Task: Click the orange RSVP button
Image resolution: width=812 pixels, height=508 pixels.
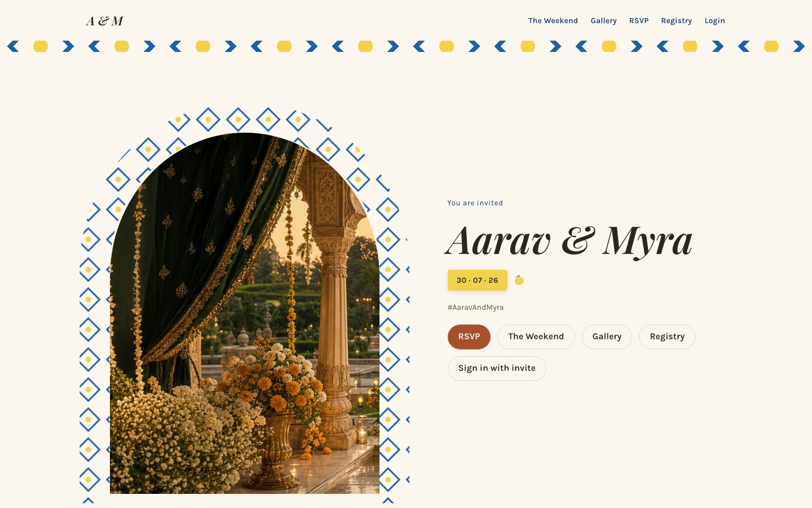Action: pos(469,337)
